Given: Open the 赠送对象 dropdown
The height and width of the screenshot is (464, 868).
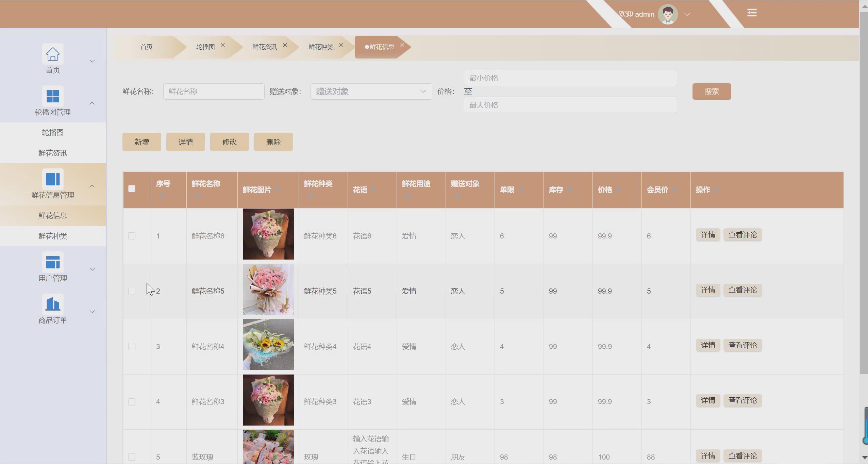Looking at the screenshot, I should pos(371,92).
